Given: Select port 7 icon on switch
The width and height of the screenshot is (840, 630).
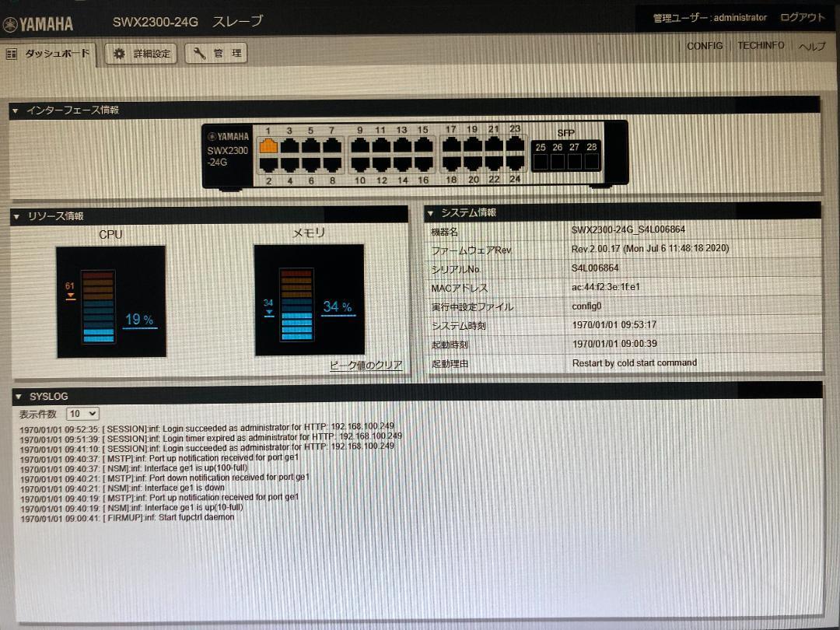Looking at the screenshot, I should 332,145.
